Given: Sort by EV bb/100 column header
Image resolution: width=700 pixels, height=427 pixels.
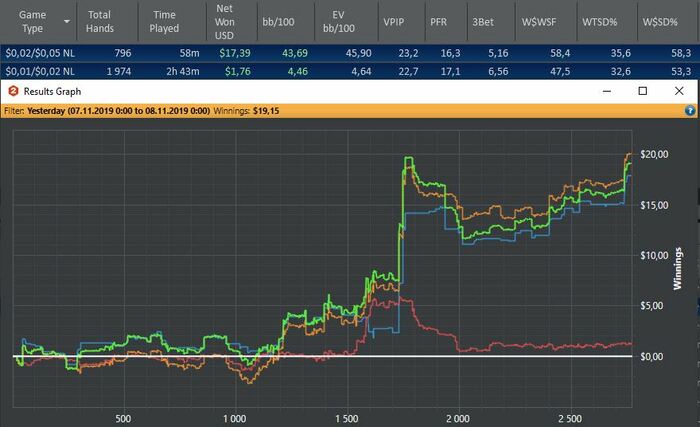Looking at the screenshot, I should (339, 21).
